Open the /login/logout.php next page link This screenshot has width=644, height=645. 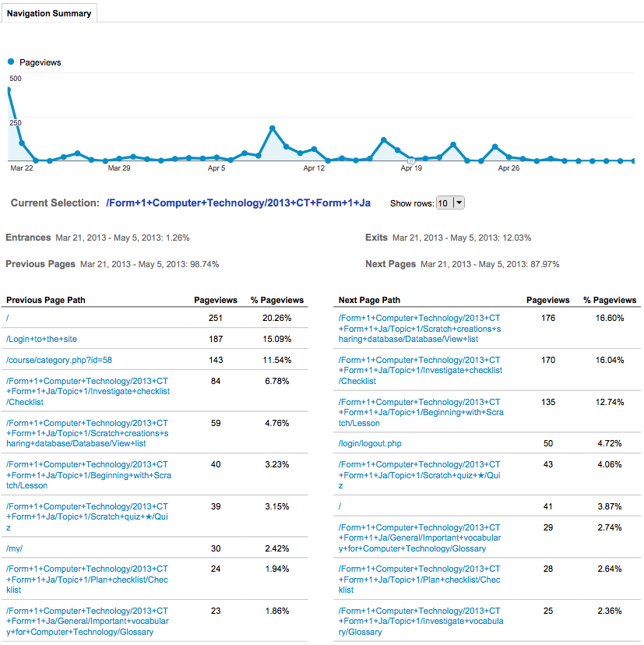pos(370,443)
